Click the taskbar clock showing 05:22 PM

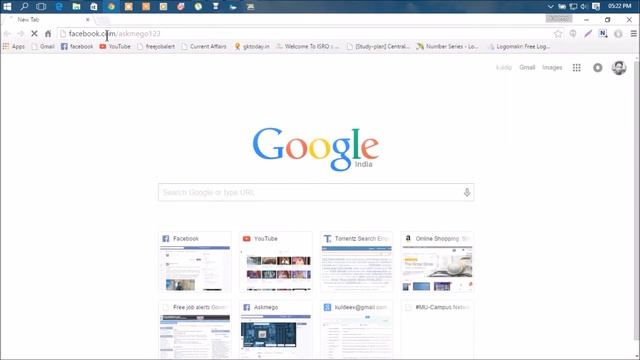[619, 6]
